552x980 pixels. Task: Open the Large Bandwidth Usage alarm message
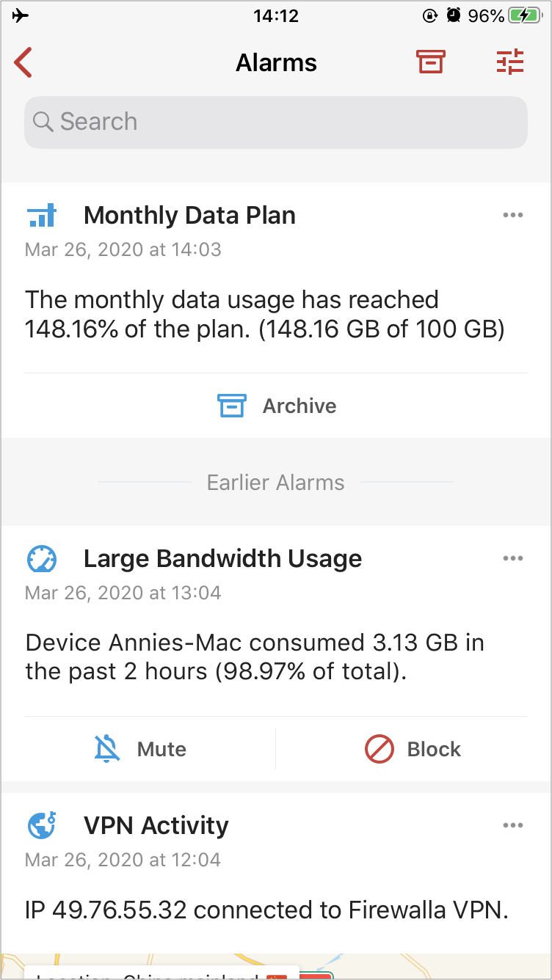pyautogui.click(x=255, y=657)
